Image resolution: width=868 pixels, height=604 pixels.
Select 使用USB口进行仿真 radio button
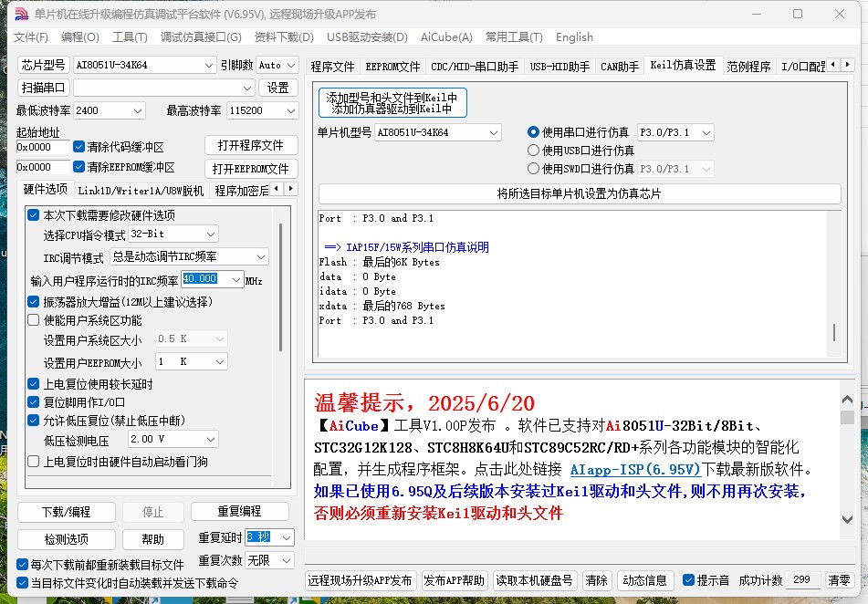tap(533, 150)
